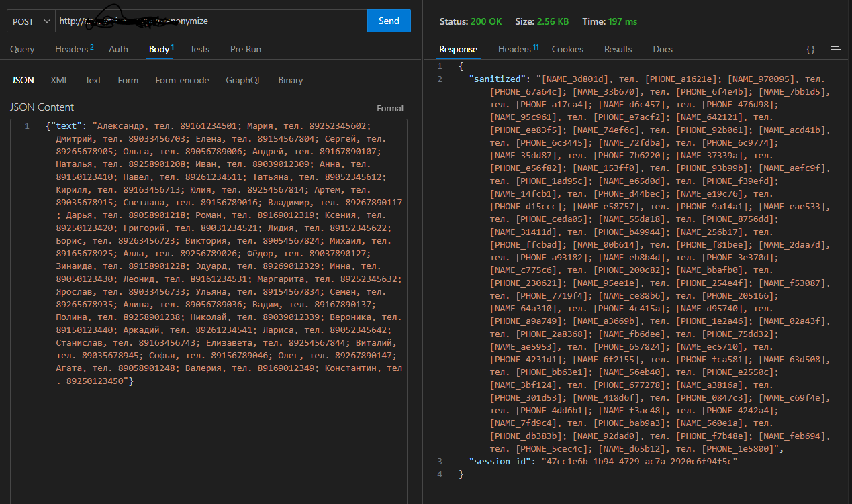Click the Send button
This screenshot has width=852, height=504.
tap(389, 21)
